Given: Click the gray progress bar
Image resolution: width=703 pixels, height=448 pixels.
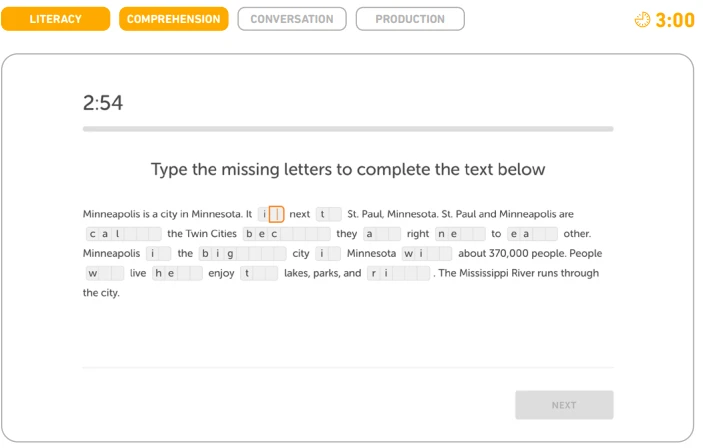Looking at the screenshot, I should [x=348, y=129].
